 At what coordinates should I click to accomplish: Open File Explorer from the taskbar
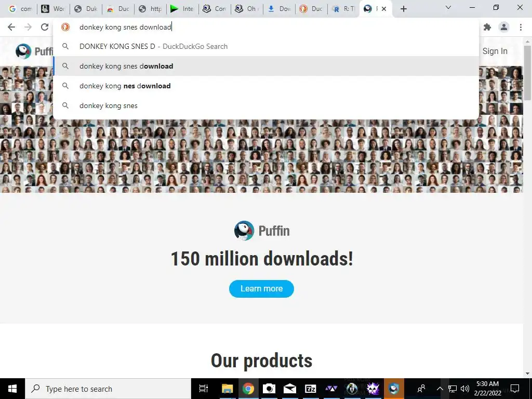[227, 389]
